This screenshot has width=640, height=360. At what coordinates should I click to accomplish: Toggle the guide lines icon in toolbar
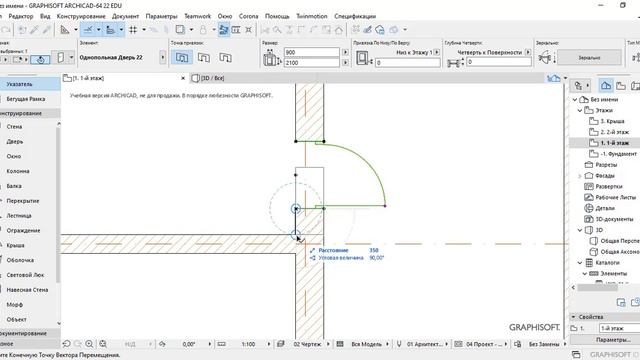(88, 29)
